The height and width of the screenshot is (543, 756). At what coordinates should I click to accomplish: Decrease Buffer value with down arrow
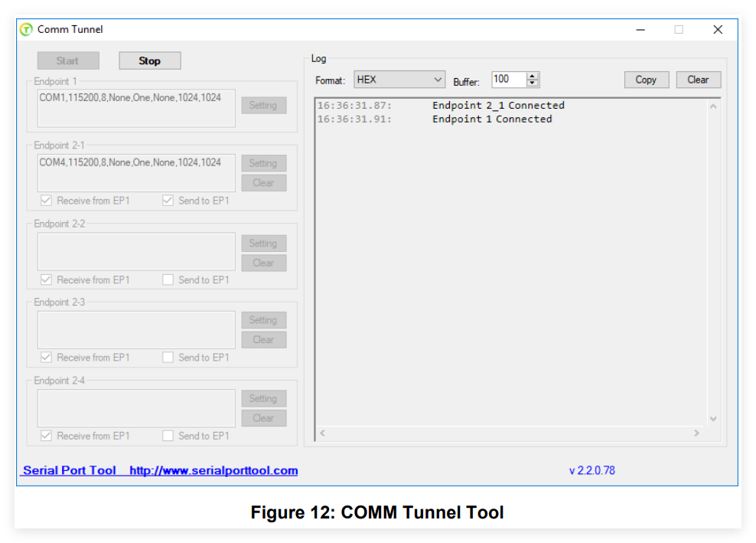(x=533, y=83)
